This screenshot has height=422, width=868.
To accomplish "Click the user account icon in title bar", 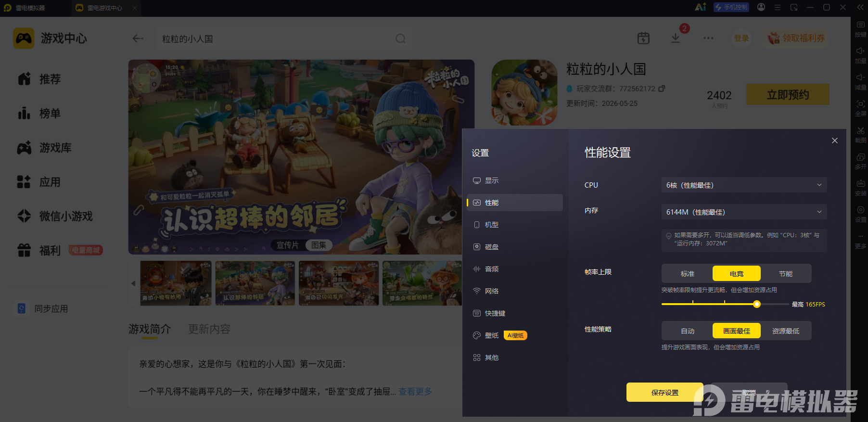I will point(761,7).
